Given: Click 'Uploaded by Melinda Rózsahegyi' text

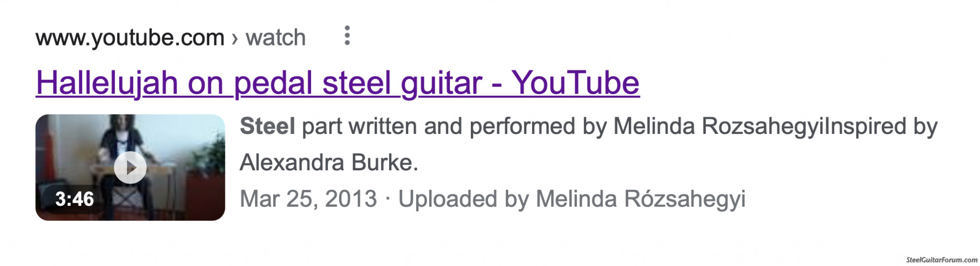Looking at the screenshot, I should [572, 199].
